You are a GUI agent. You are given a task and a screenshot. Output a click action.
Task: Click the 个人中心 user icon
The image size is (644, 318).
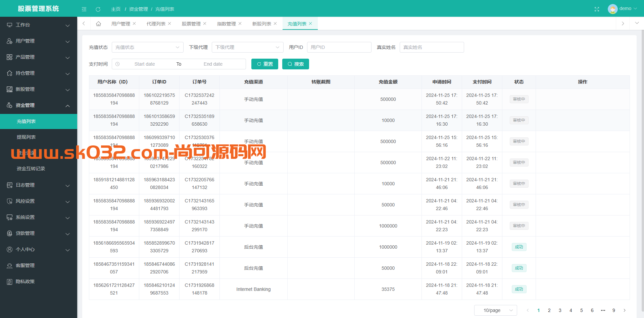click(x=9, y=249)
